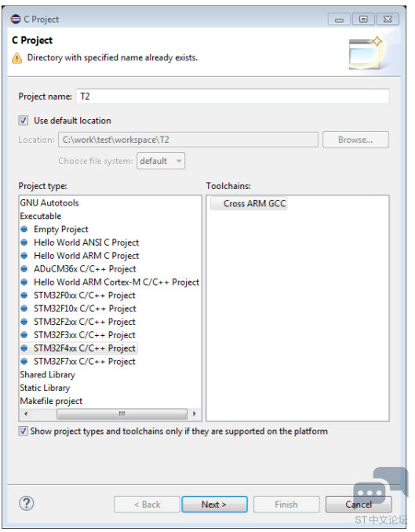Click the new project wizard banner image
The image size is (415, 532).
coord(367,53)
